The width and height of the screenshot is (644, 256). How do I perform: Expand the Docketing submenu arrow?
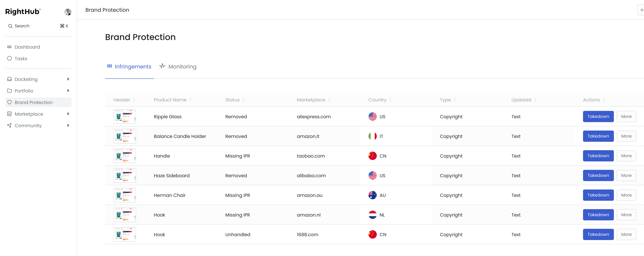tap(68, 79)
